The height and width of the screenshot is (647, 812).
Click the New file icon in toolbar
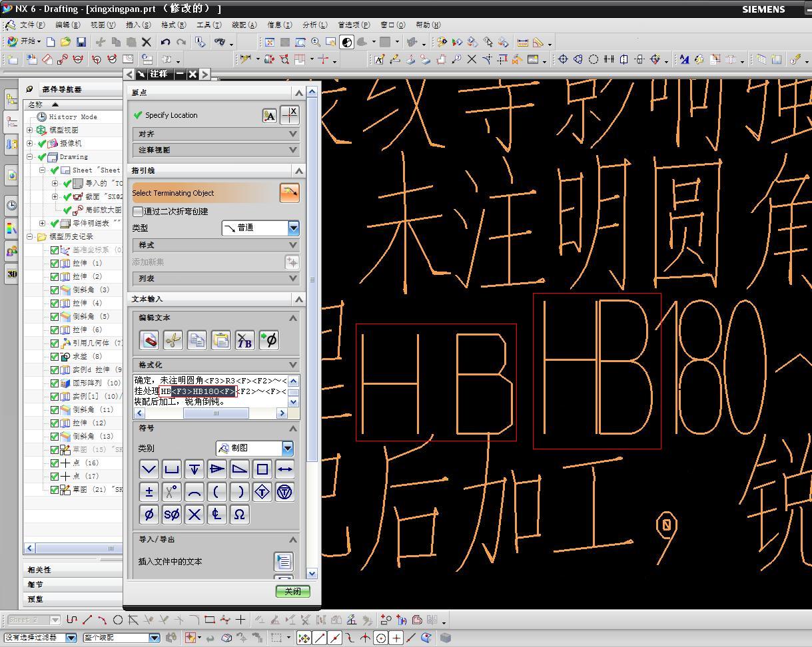coord(51,42)
